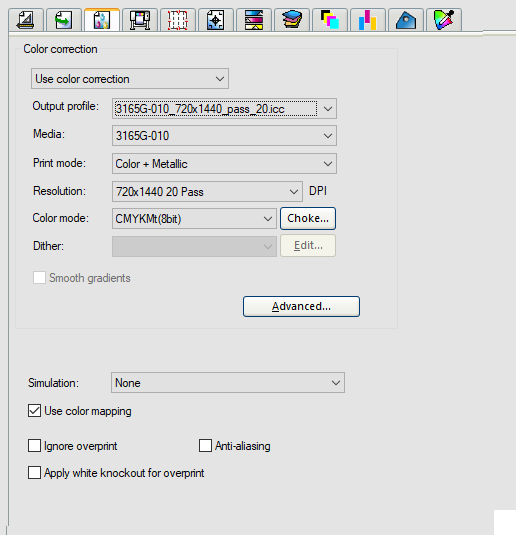The image size is (516, 535).
Task: Expand the Simulation dropdown
Action: 228,383
